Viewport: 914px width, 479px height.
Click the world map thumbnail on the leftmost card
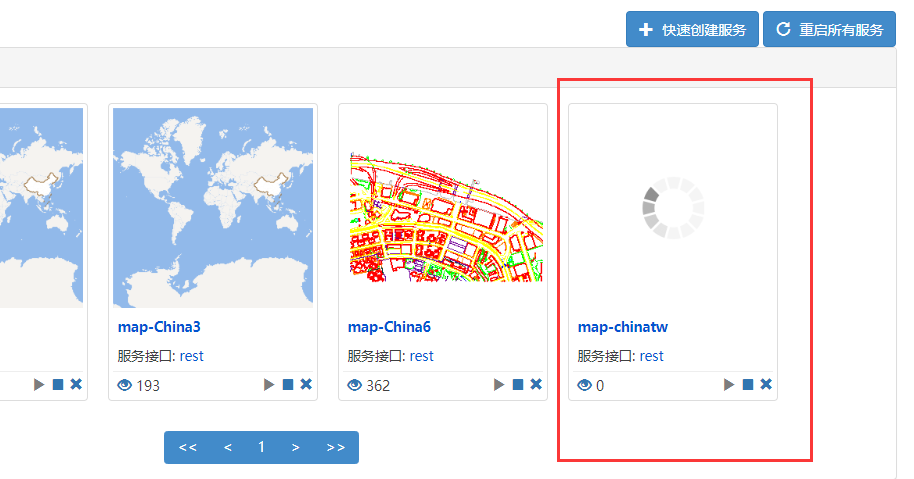click(x=41, y=207)
